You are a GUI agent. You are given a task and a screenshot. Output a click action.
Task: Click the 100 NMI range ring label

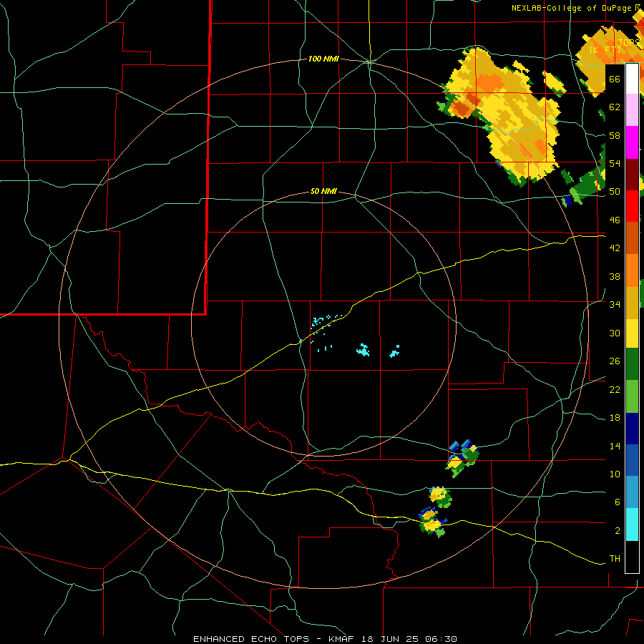323,59
